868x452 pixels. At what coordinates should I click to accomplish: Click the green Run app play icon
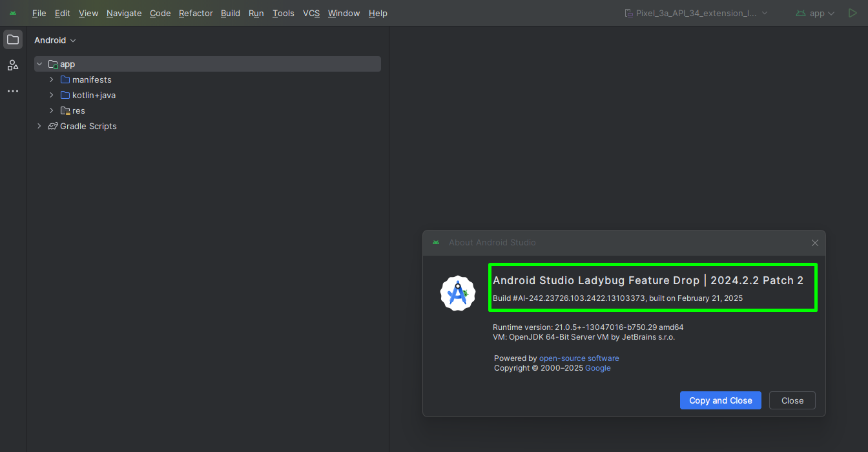tap(852, 13)
